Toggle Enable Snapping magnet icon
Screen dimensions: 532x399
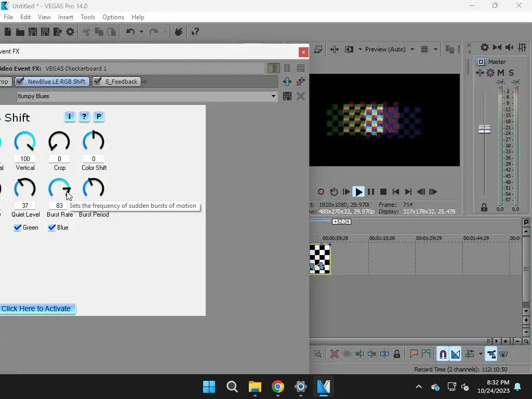click(443, 354)
